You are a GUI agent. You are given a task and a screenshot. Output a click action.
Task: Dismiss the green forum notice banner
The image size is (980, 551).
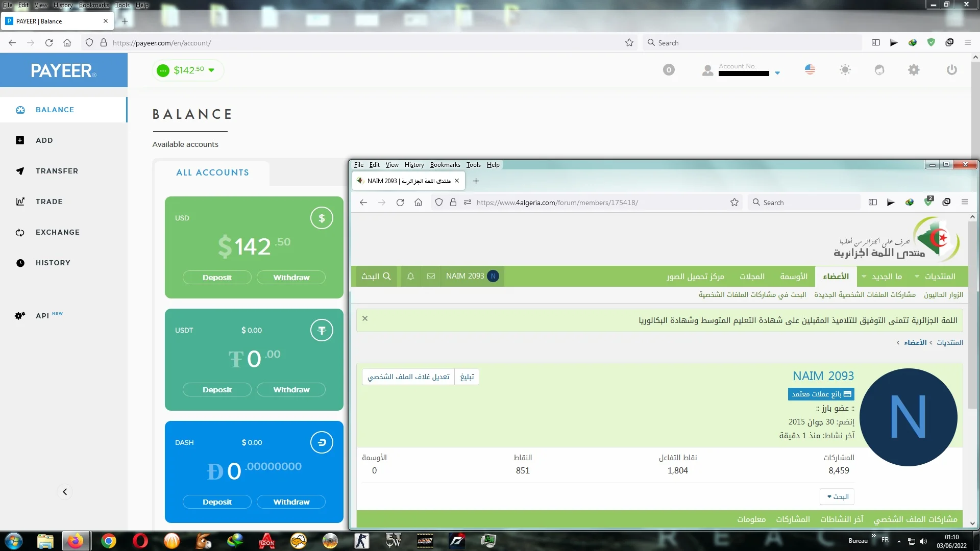coord(365,318)
